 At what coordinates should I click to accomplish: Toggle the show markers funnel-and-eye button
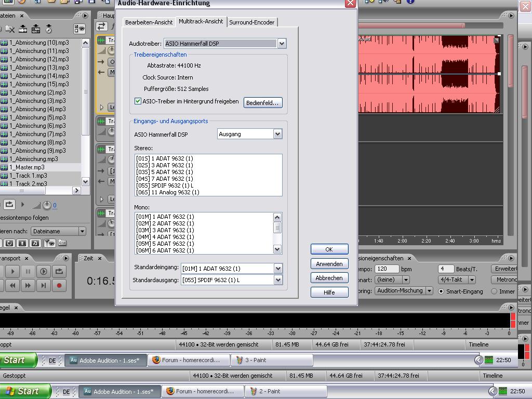pos(49,243)
